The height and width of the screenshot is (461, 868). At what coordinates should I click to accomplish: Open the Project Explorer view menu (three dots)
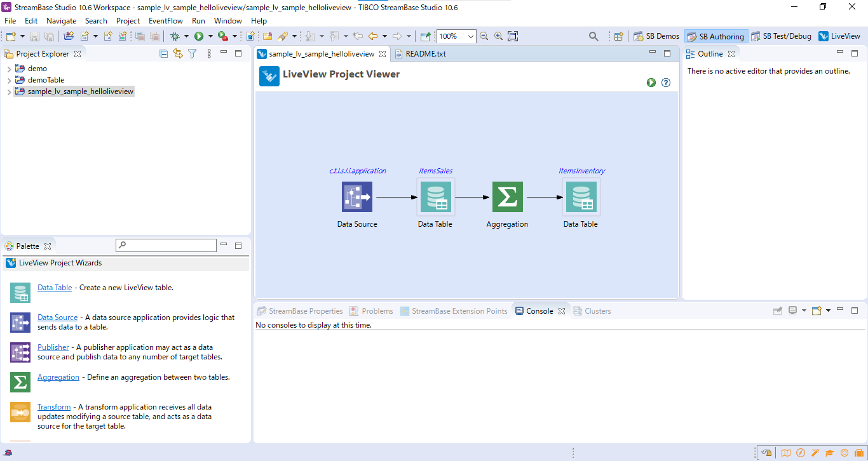(209, 54)
